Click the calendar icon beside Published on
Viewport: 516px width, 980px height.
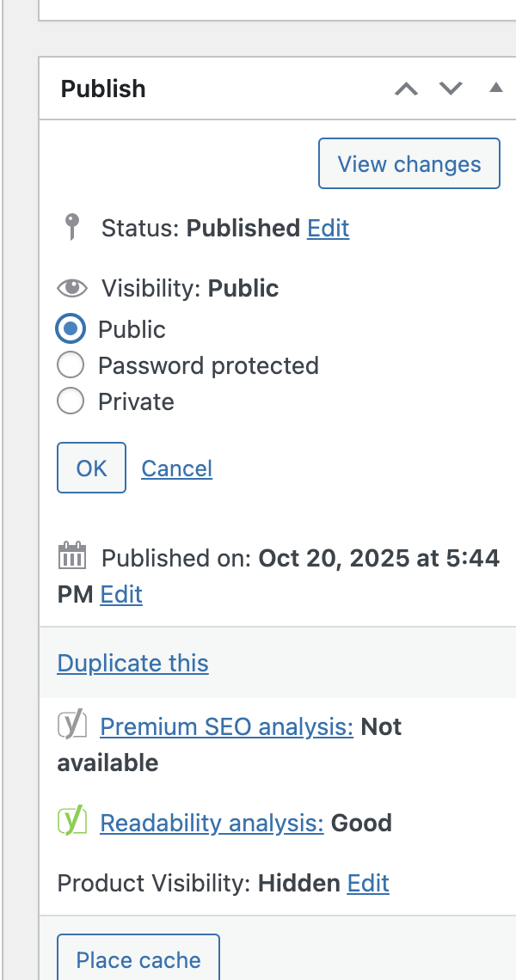72,556
